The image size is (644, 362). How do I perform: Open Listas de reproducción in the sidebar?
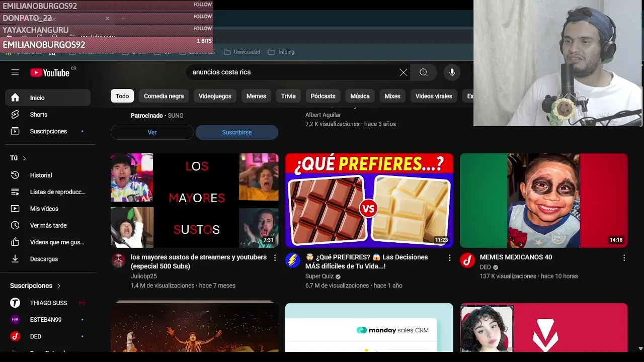48,192
